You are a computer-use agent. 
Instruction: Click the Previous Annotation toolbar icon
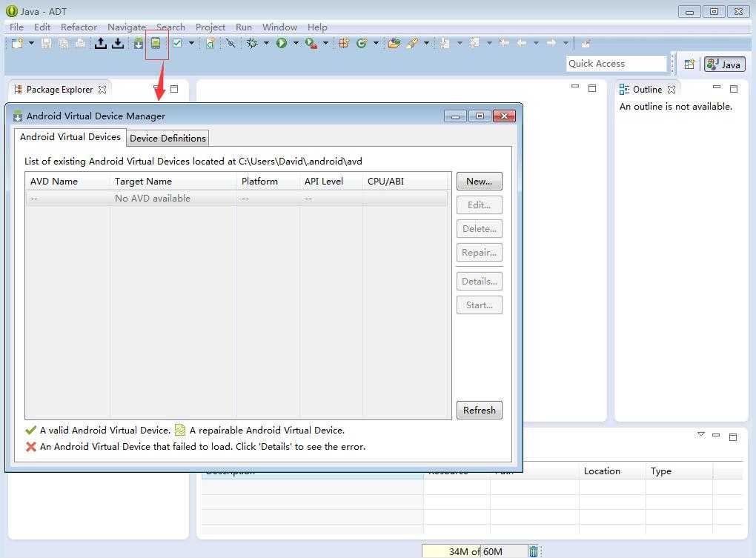(474, 44)
